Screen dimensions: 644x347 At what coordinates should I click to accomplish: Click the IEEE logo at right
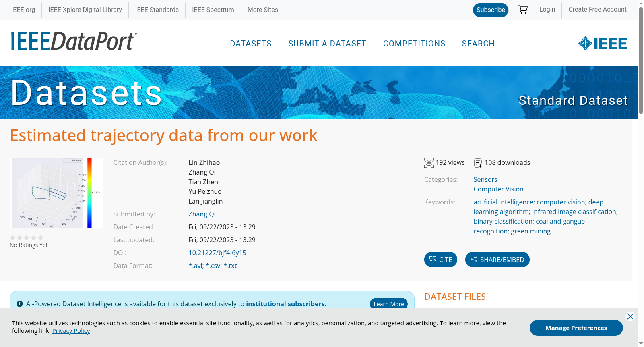(x=603, y=43)
